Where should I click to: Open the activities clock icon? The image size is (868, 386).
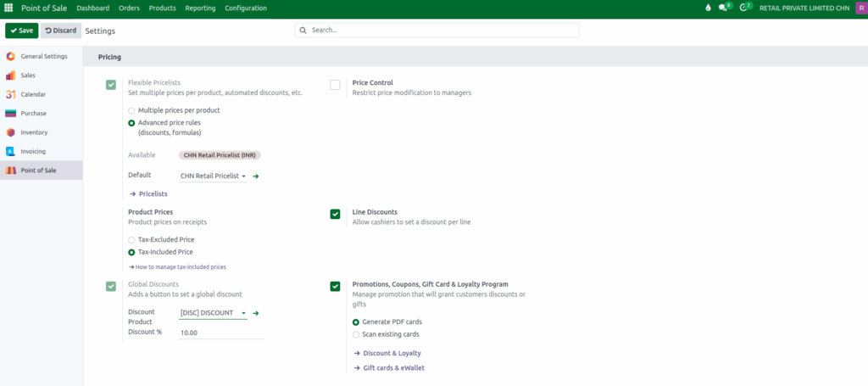tap(745, 8)
